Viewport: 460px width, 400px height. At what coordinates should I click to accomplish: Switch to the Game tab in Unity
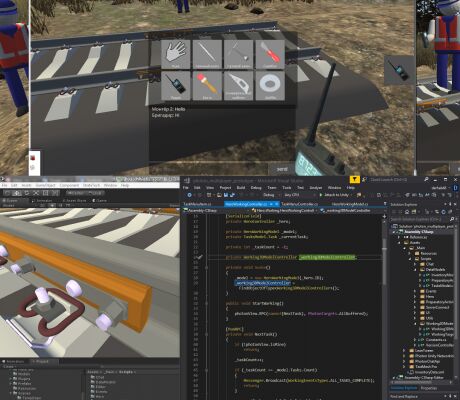pos(99,200)
